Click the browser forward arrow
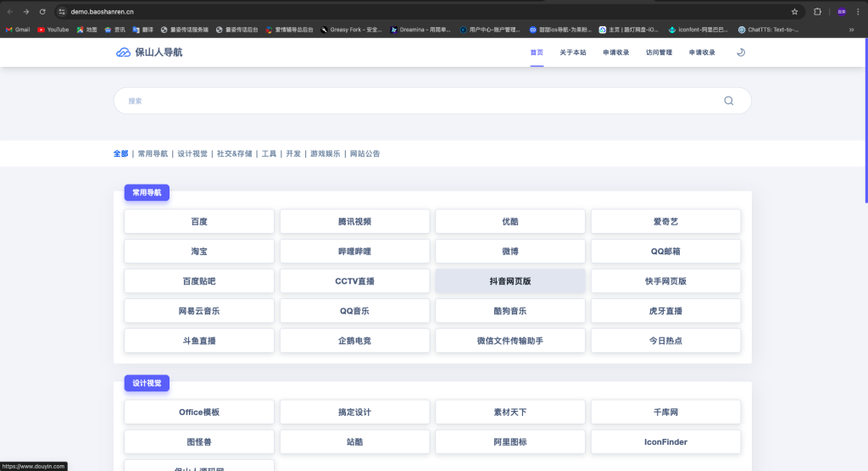This screenshot has width=868, height=471. click(26, 12)
